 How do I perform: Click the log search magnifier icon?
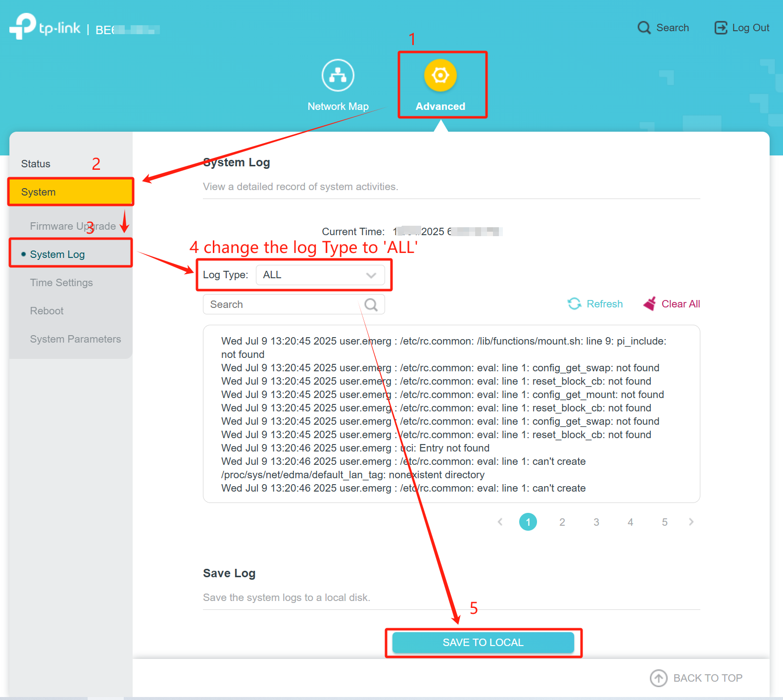371,304
